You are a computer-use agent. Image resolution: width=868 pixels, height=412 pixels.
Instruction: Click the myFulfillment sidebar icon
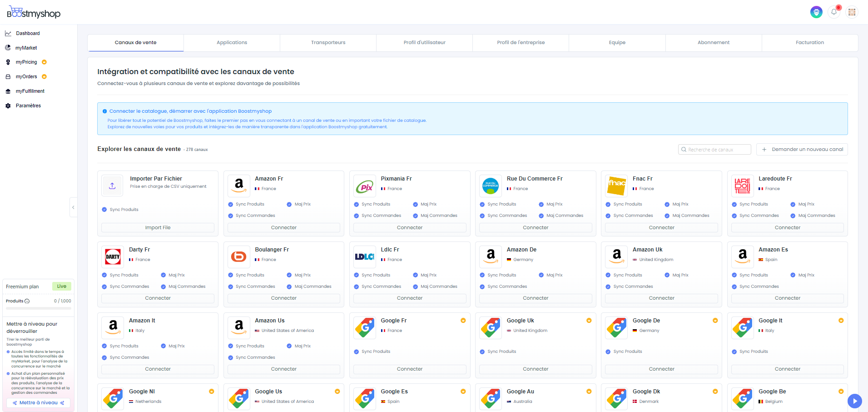pos(8,91)
